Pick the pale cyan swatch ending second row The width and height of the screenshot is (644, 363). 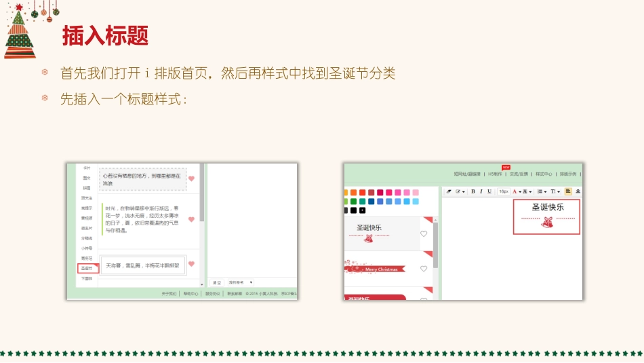416,202
